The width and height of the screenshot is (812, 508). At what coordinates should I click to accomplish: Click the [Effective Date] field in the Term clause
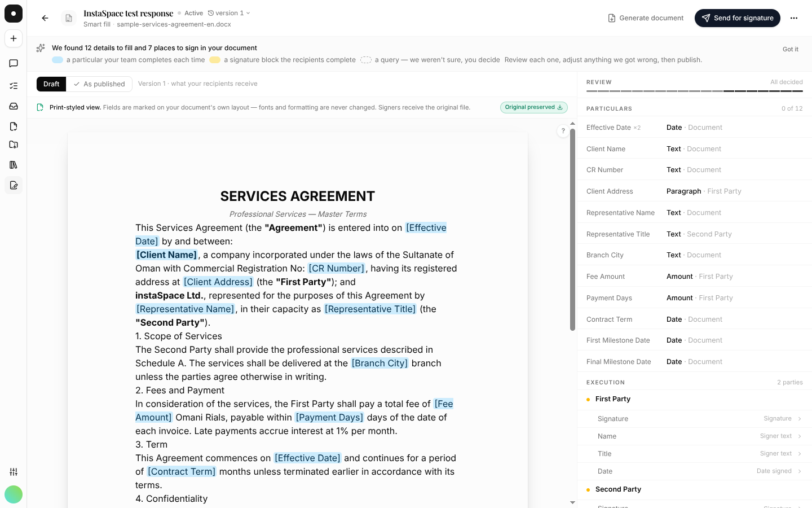click(307, 458)
